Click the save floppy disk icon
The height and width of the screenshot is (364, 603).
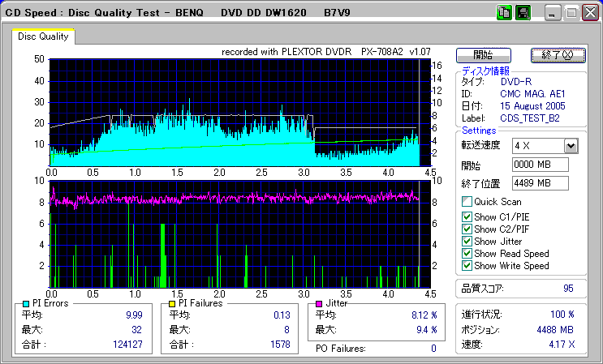(x=523, y=13)
